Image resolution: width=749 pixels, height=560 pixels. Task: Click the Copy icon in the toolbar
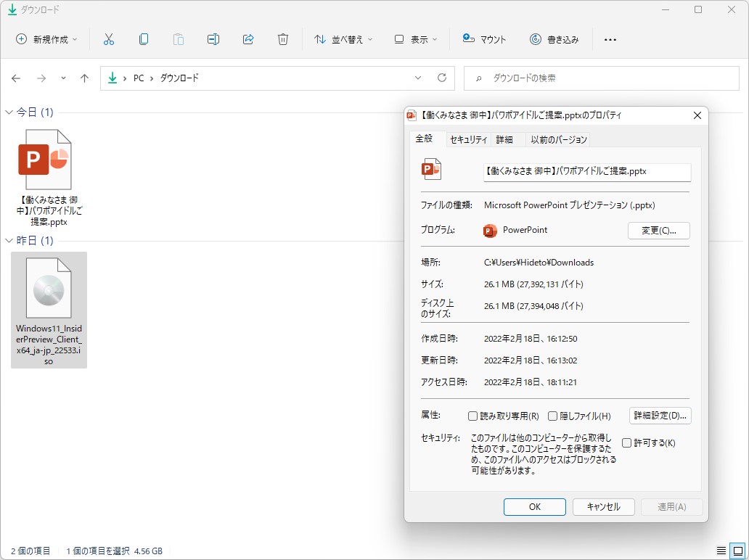144,39
